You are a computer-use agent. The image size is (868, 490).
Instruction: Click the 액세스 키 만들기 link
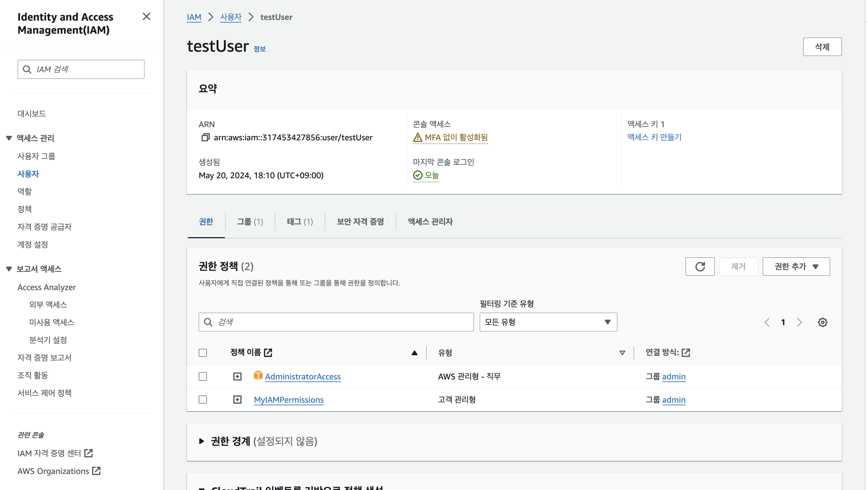654,137
